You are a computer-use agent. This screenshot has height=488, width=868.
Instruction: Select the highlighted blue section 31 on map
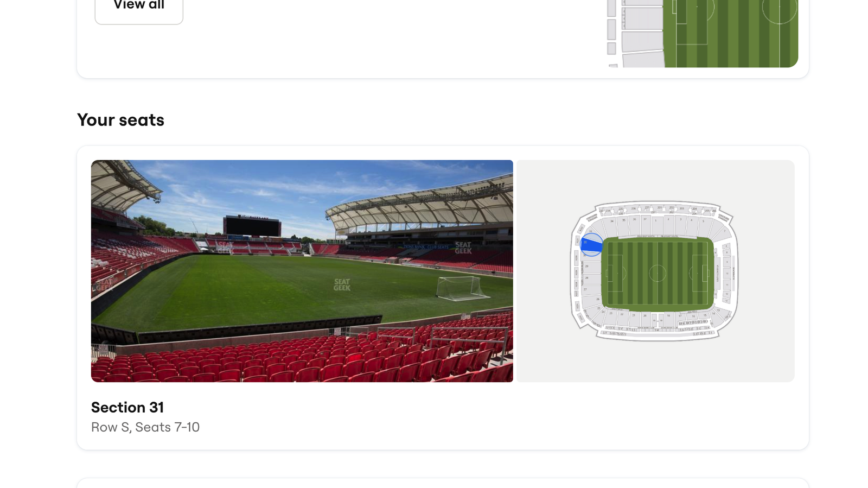[591, 245]
